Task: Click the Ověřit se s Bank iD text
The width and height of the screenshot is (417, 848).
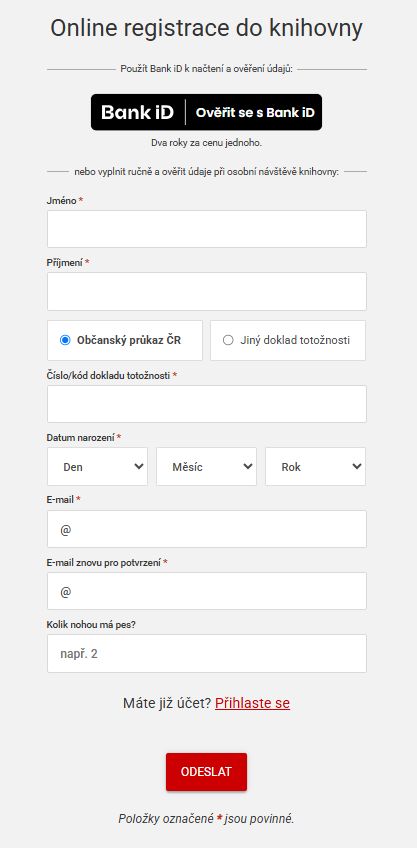Action: point(255,112)
